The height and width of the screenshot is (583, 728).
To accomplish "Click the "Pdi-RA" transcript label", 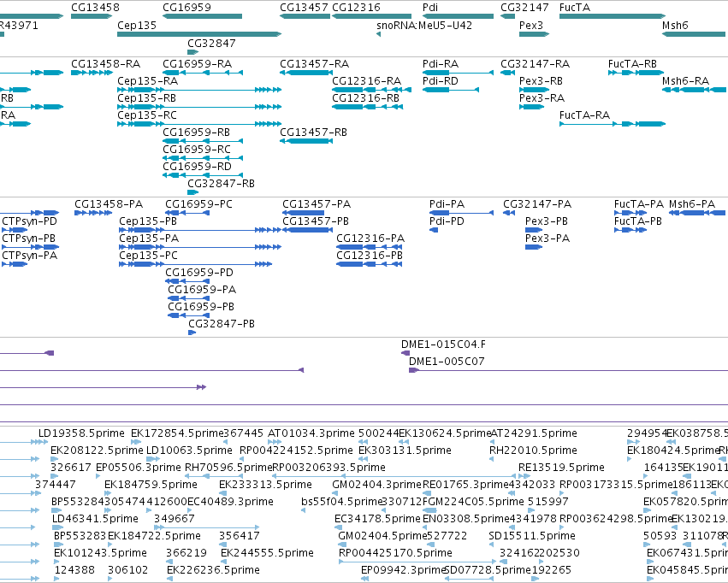I will [441, 64].
